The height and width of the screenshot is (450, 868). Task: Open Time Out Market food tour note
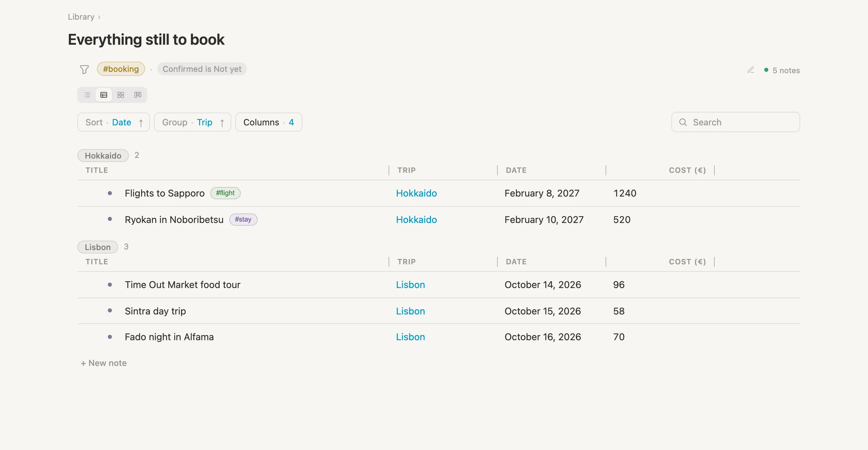[x=182, y=285]
